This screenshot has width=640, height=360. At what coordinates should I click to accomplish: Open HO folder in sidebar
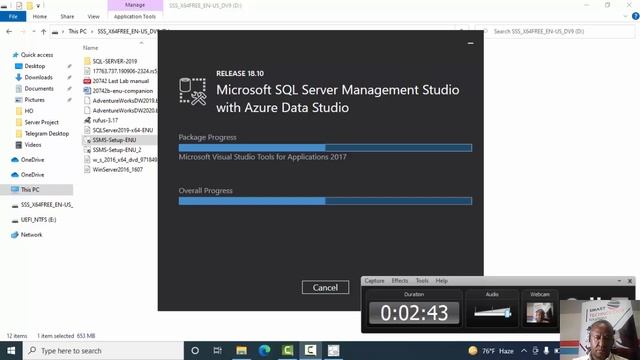[x=29, y=111]
